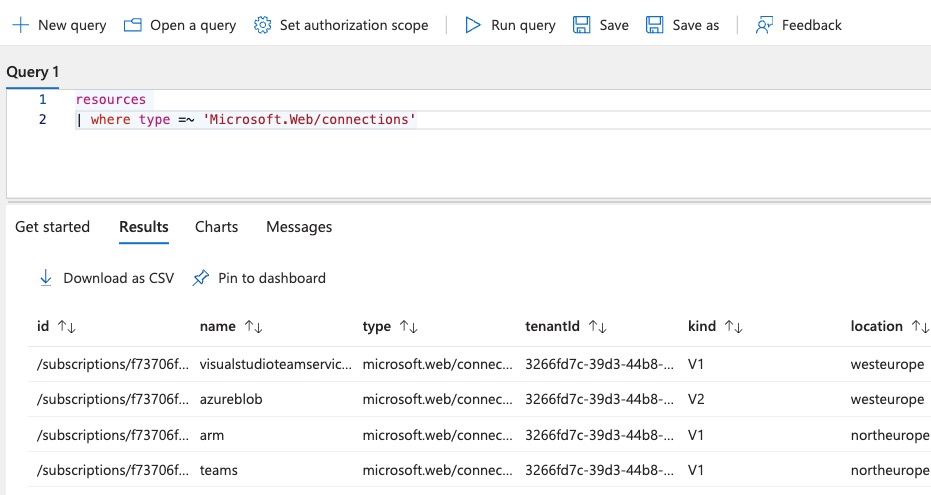Sort results by name column arrows
The image size is (931, 495).
[x=253, y=326]
